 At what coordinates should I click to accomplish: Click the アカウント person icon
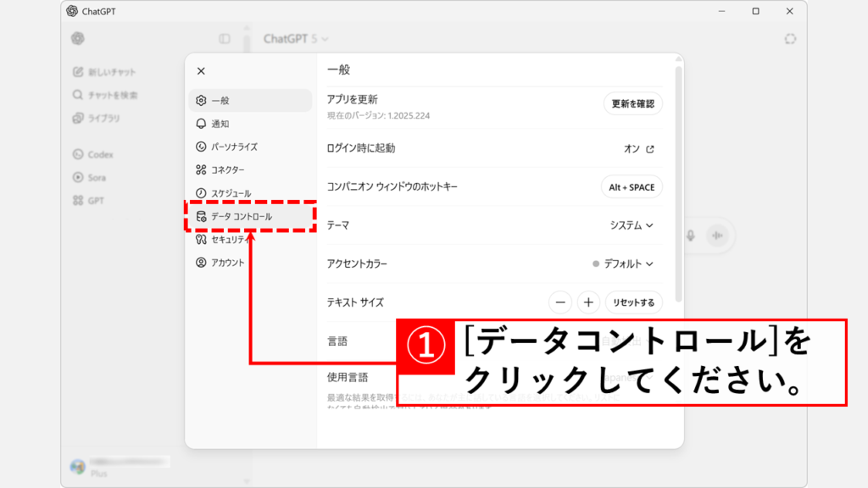coord(201,263)
